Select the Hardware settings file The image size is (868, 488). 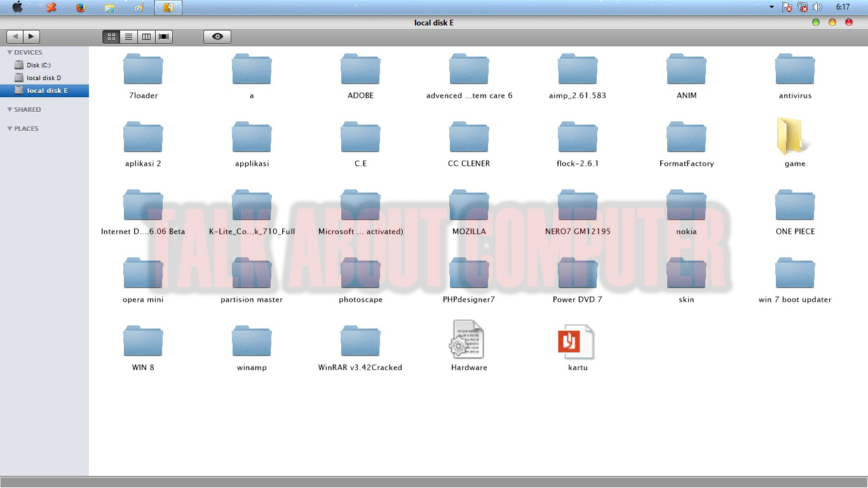469,346
